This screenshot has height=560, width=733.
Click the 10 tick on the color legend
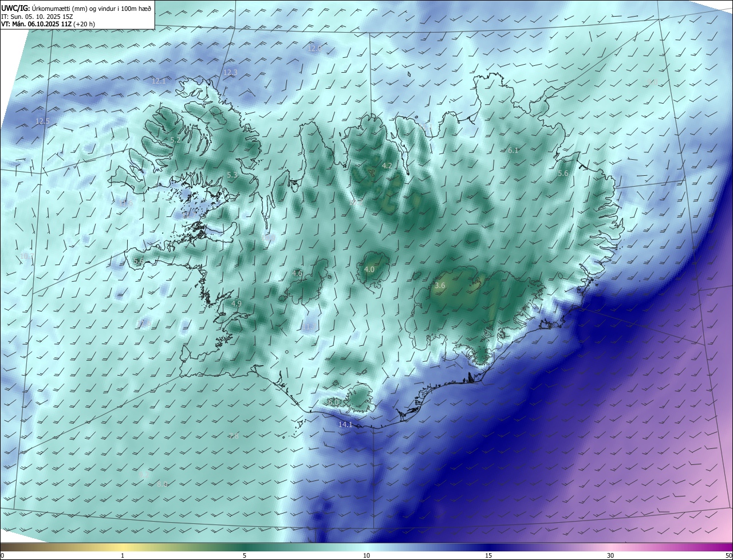click(366, 555)
